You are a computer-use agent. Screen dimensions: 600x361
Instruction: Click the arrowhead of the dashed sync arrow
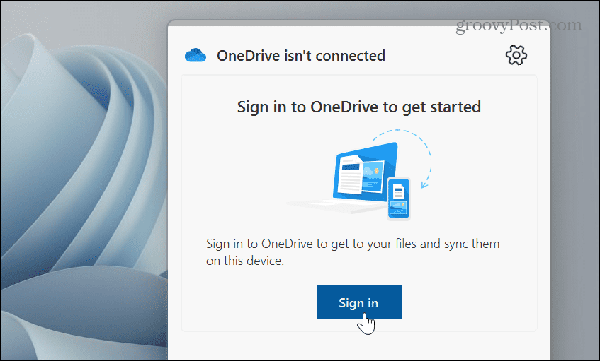424,185
